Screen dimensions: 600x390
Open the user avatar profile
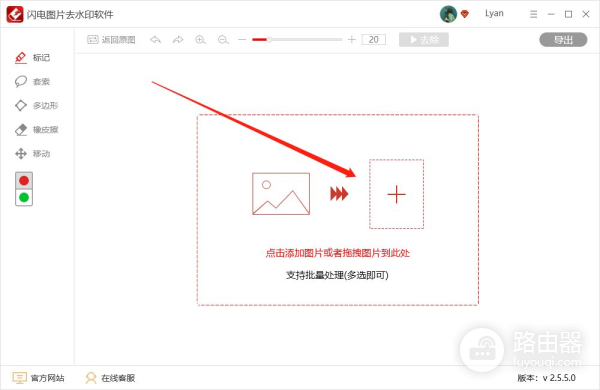coord(448,14)
